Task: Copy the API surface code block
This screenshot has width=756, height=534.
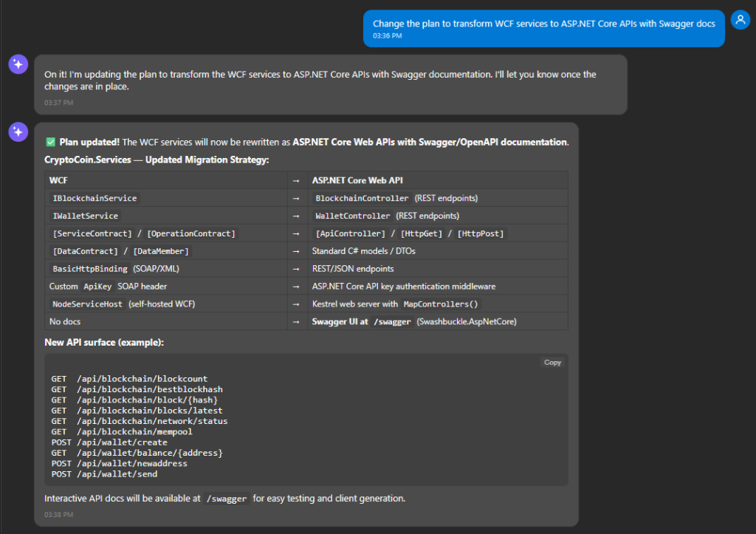Action: click(552, 362)
